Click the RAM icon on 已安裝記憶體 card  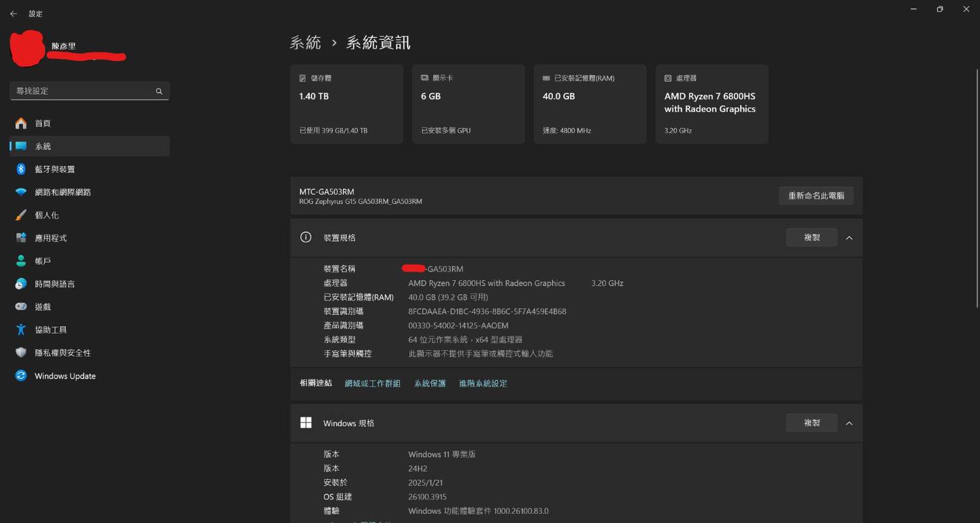pos(546,78)
